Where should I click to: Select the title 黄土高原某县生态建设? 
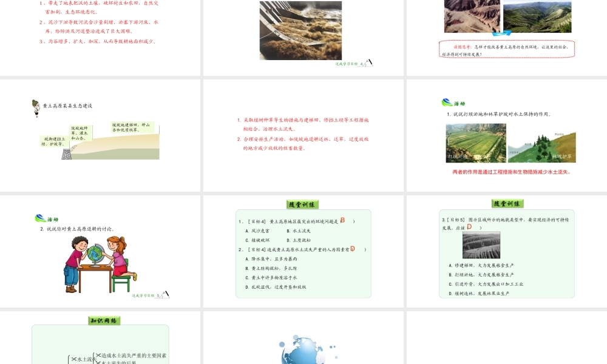[67, 106]
